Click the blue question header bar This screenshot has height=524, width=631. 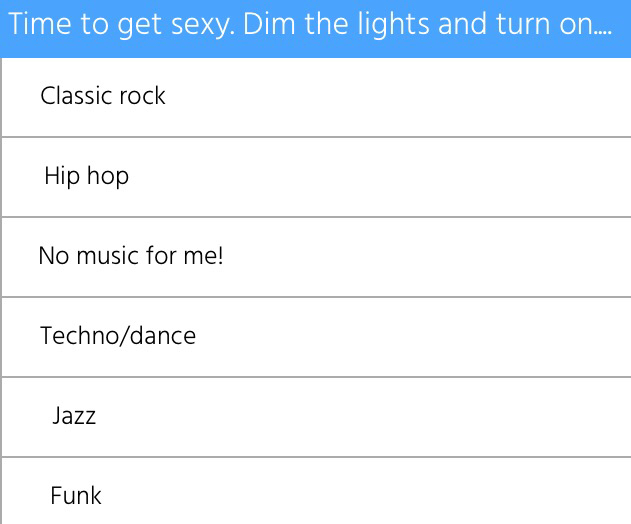[315, 28]
